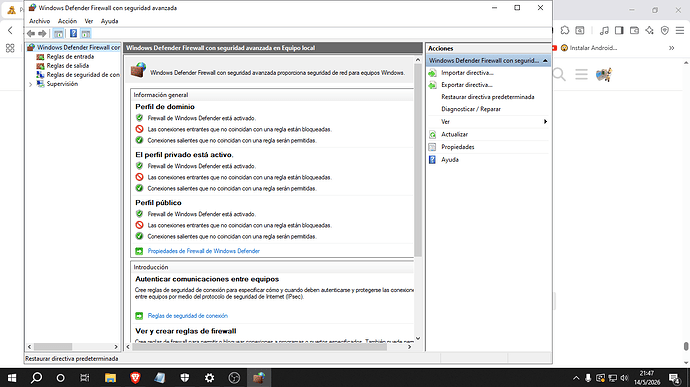Select Reglas de salida in the tree

pyautogui.click(x=68, y=66)
